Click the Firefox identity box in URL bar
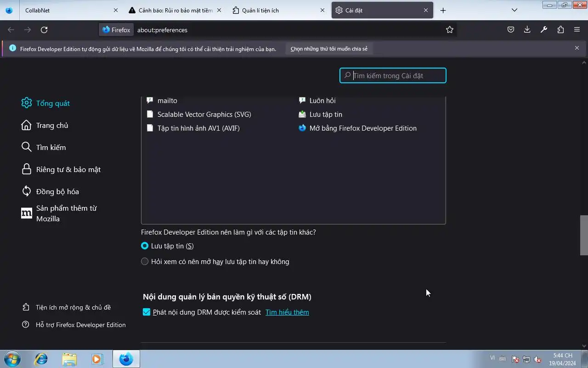 click(116, 30)
